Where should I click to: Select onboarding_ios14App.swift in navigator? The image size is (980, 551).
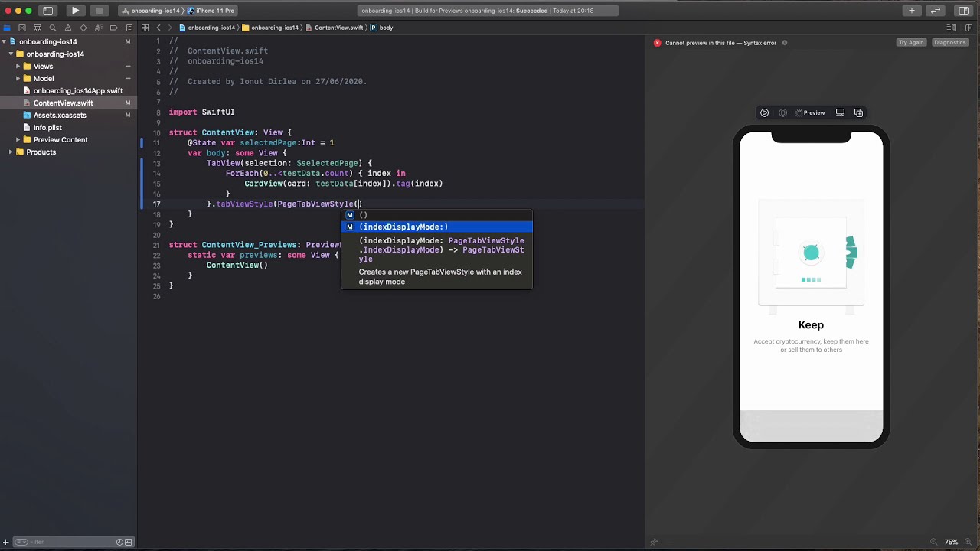tap(77, 91)
